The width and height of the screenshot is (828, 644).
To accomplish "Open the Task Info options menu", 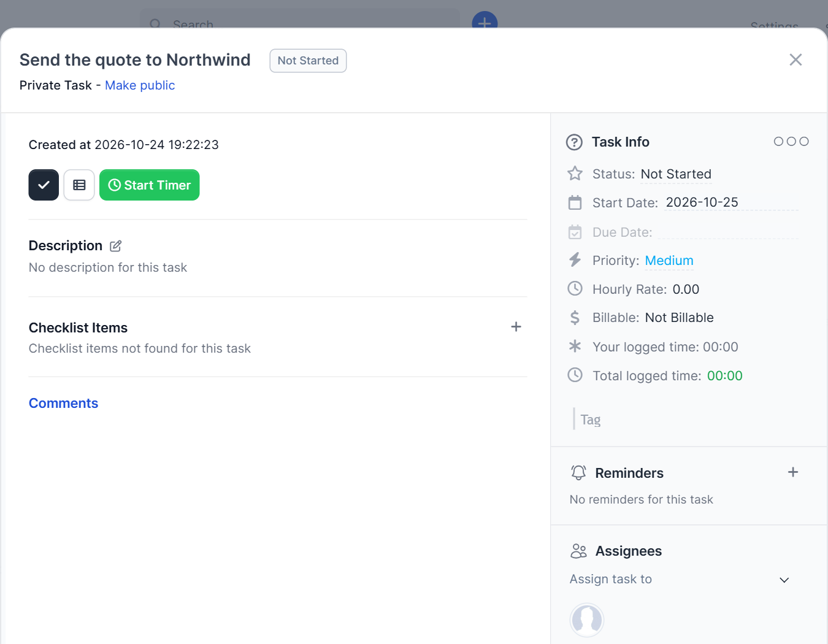I will 791,142.
